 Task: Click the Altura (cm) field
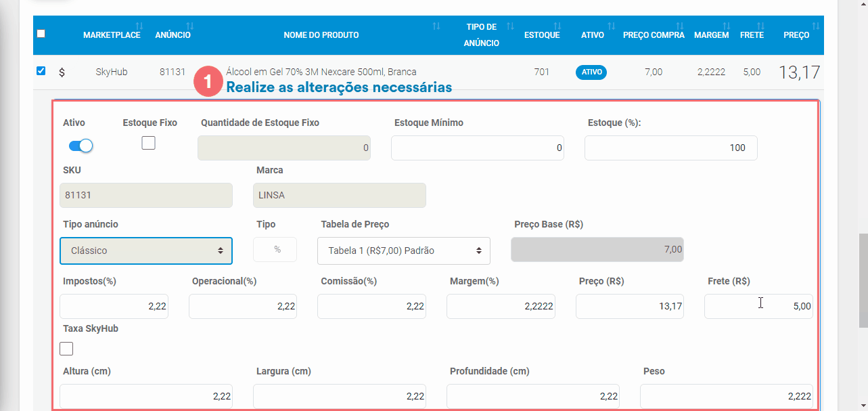tap(146, 396)
